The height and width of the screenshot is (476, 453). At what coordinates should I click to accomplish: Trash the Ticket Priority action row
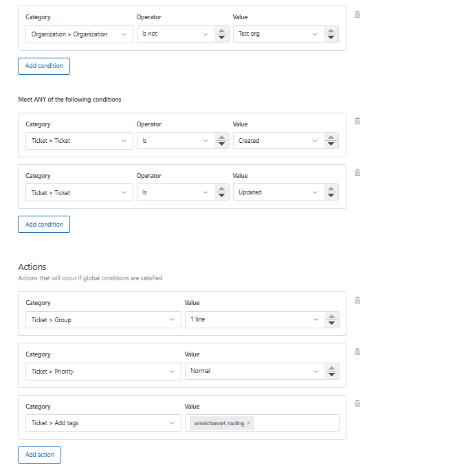click(357, 352)
